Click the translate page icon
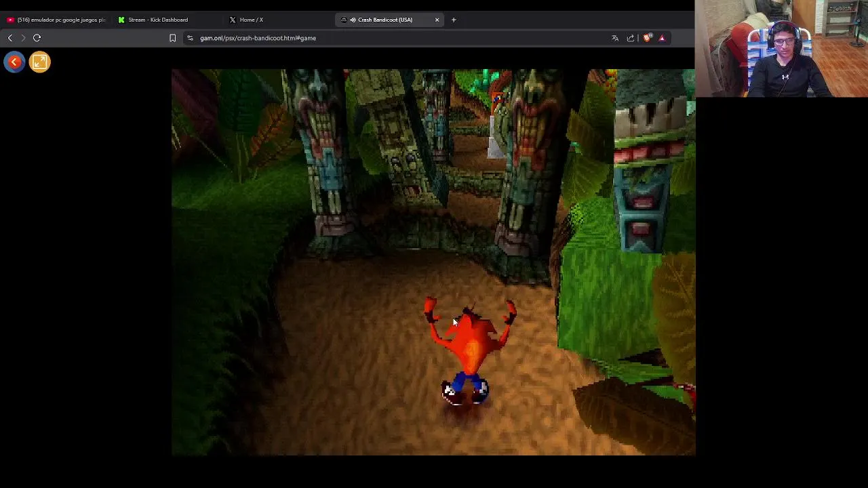This screenshot has height=488, width=868. (615, 38)
